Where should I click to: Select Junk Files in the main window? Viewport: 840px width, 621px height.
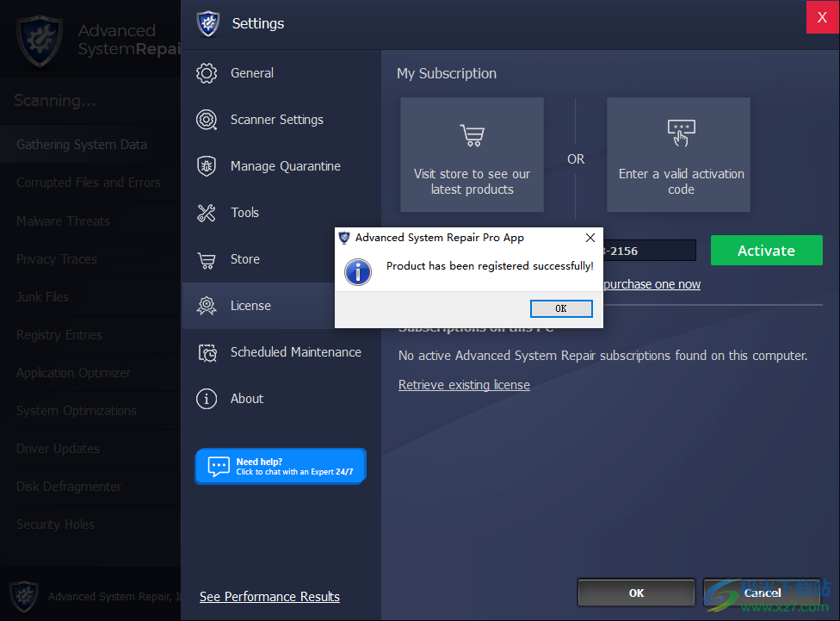click(x=90, y=296)
